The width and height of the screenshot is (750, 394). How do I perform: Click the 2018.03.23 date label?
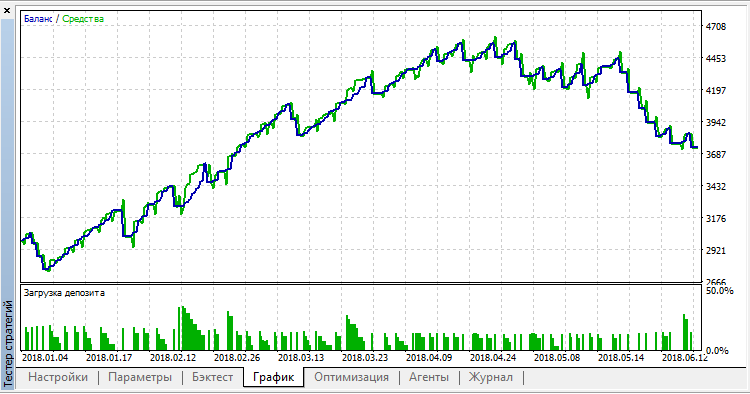coord(365,358)
